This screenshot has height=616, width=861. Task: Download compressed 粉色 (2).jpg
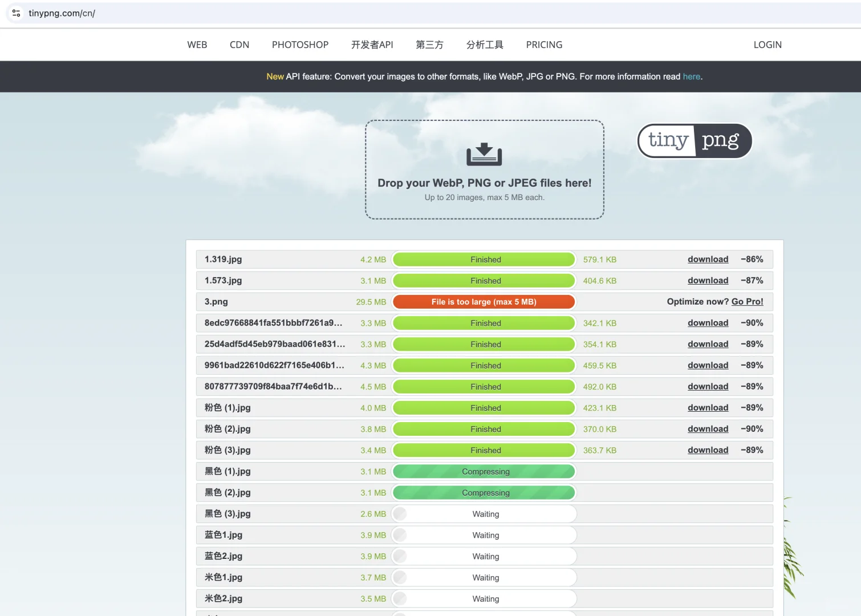(x=708, y=428)
